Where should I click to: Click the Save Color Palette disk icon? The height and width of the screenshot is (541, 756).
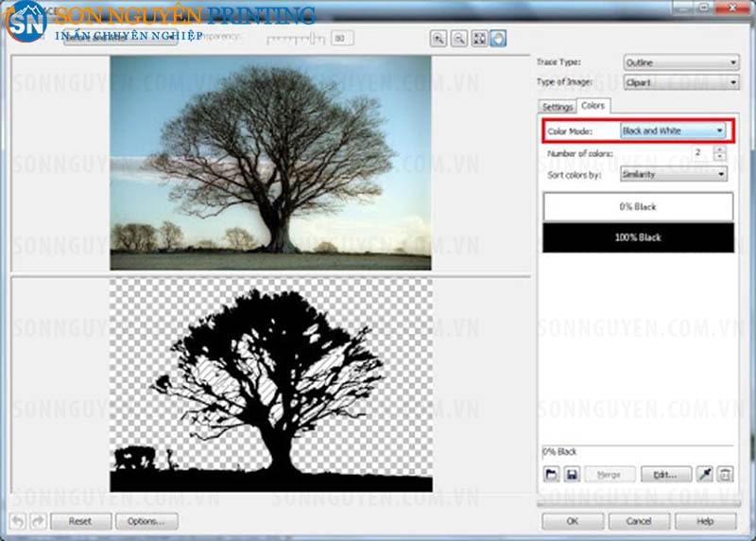tap(572, 475)
